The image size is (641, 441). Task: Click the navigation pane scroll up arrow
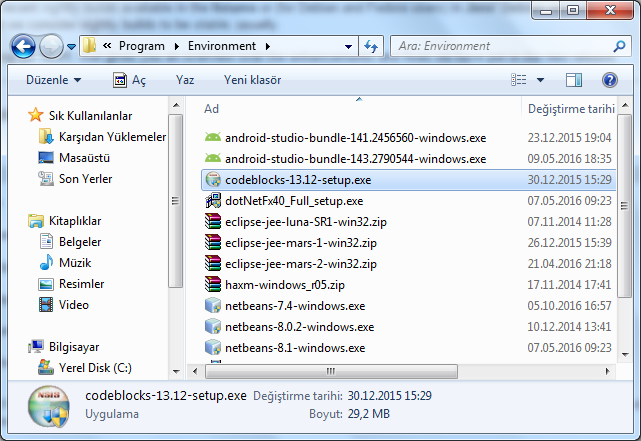point(176,105)
